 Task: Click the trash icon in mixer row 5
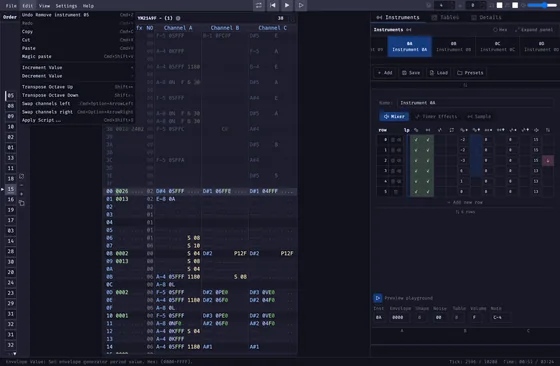coord(396,192)
